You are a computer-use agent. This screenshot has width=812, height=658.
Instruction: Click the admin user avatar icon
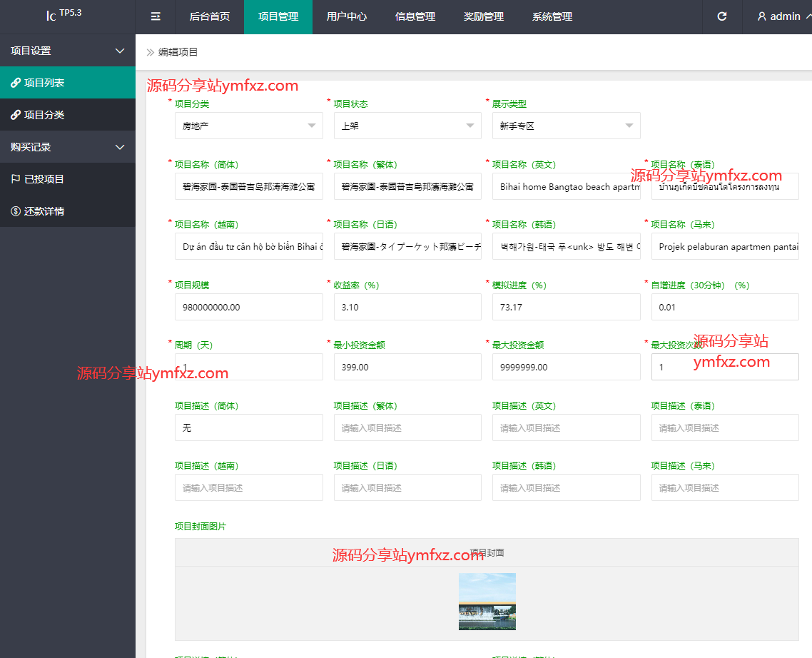pyautogui.click(x=761, y=16)
